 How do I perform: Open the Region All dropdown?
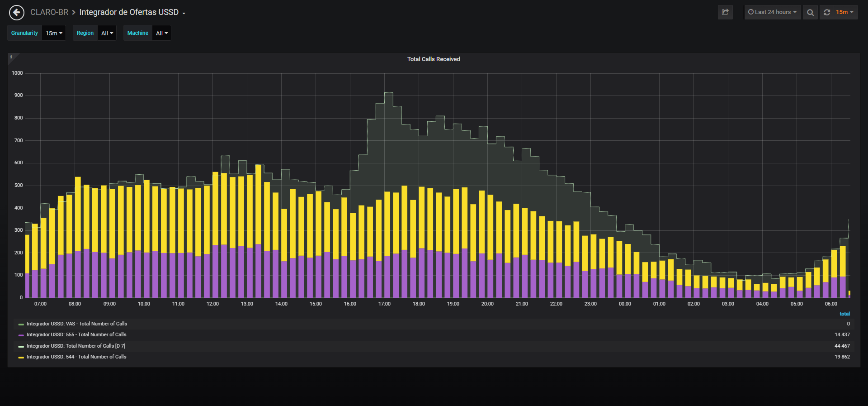(x=107, y=33)
